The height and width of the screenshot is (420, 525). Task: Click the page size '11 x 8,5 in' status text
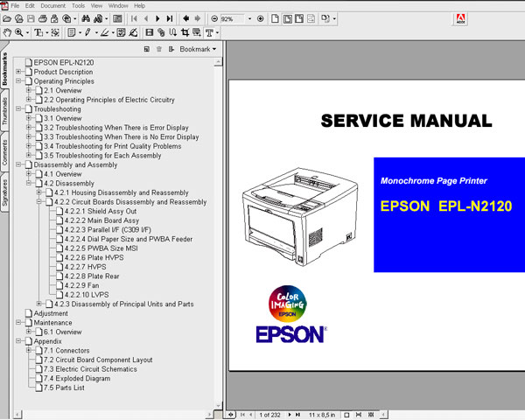[x=322, y=415]
